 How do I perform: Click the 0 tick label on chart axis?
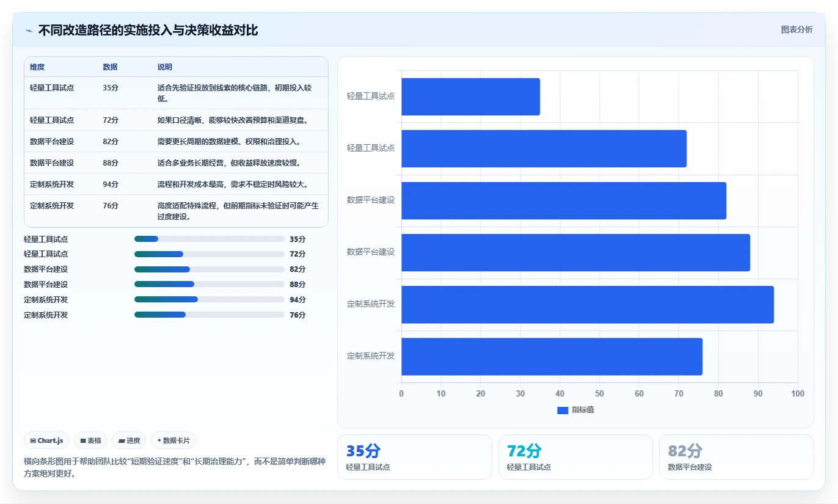click(x=401, y=393)
